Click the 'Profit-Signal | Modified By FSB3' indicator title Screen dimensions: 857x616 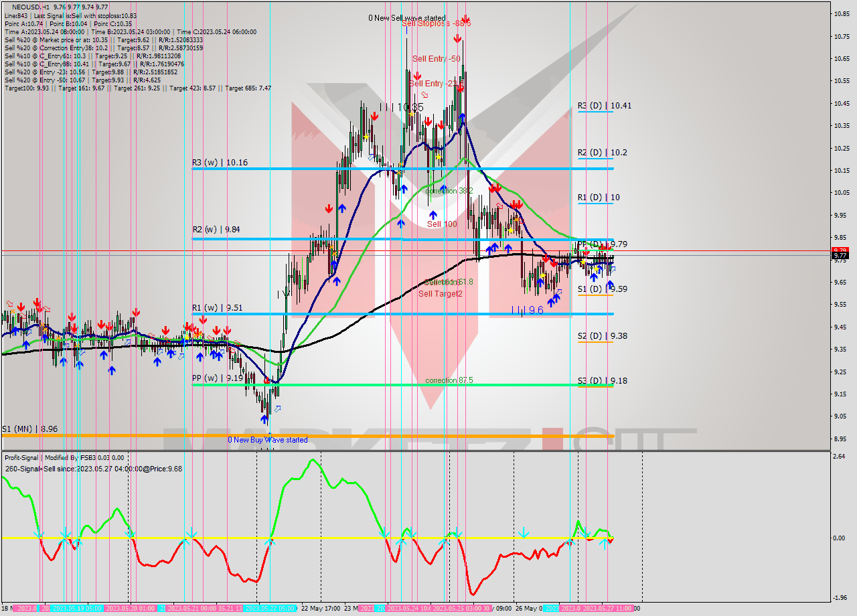coord(64,457)
